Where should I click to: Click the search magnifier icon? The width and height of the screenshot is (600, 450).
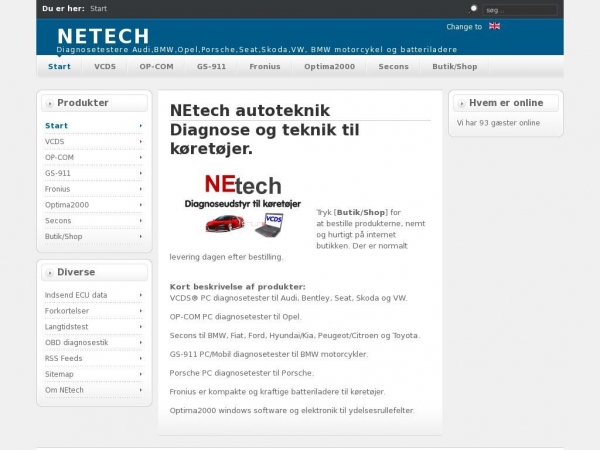[474, 8]
